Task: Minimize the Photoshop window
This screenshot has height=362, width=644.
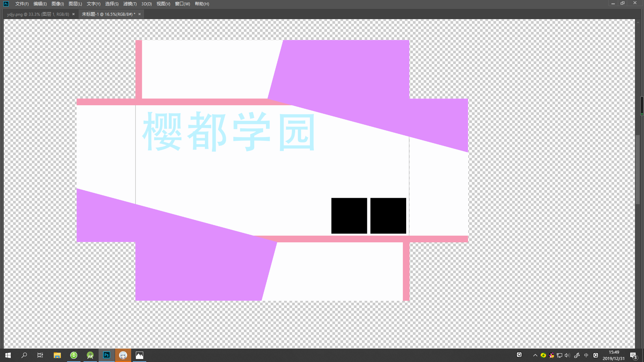Action: point(613,3)
